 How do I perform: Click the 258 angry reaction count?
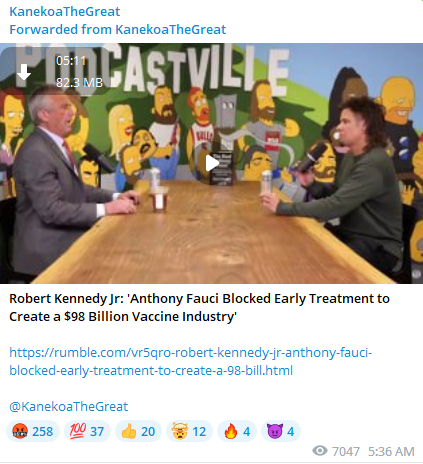pos(42,431)
